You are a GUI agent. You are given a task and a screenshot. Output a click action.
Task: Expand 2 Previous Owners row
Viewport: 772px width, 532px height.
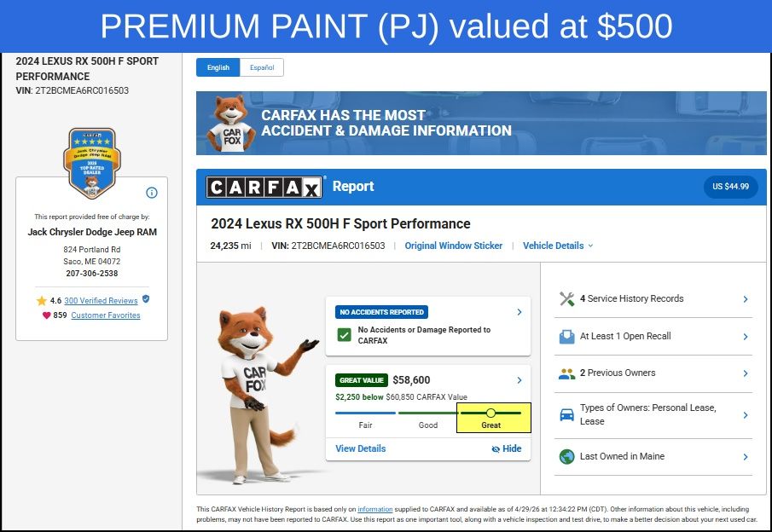pyautogui.click(x=653, y=373)
